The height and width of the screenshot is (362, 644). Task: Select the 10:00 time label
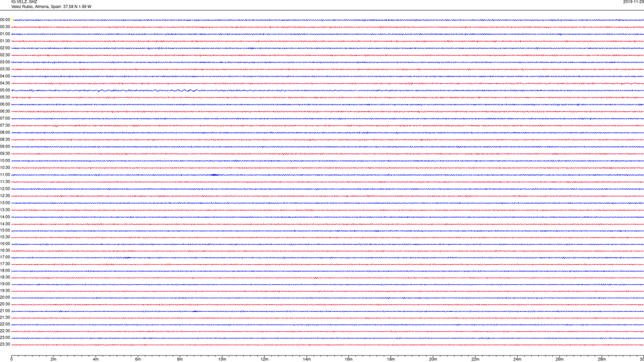(5, 160)
